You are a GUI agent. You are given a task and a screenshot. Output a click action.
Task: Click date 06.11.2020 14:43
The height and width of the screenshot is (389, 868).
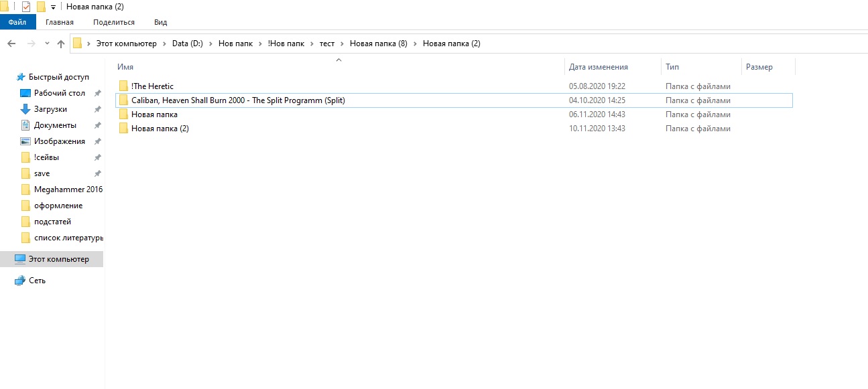click(597, 114)
